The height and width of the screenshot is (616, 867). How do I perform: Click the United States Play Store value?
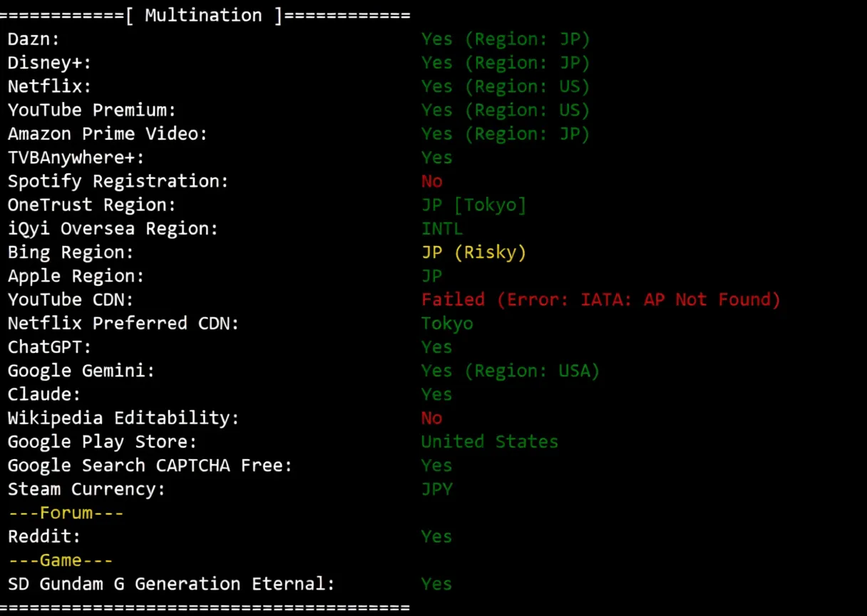pyautogui.click(x=489, y=442)
